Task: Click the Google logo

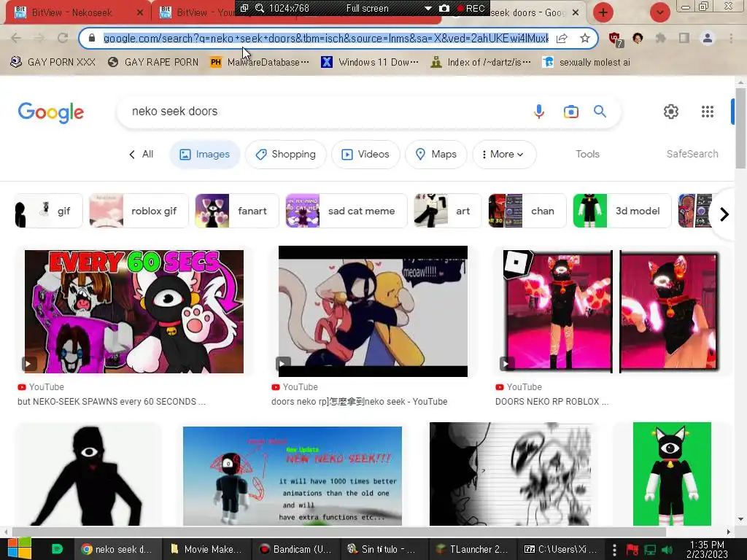Action: [50, 112]
